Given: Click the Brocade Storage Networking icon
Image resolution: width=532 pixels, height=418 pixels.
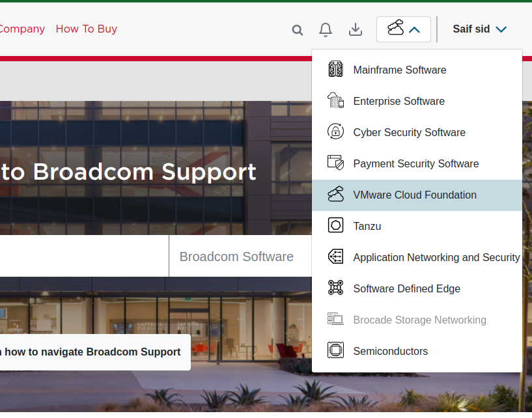Looking at the screenshot, I should tap(335, 319).
